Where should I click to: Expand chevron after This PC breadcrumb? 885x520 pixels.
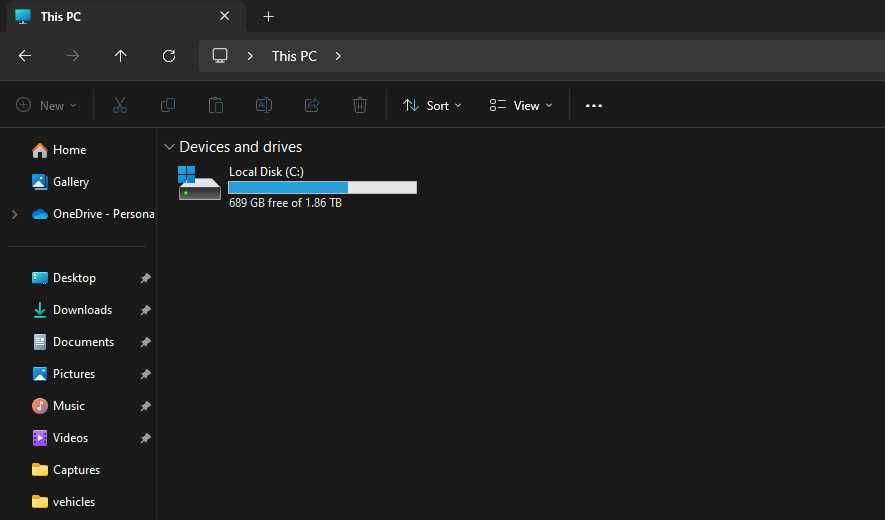click(338, 56)
